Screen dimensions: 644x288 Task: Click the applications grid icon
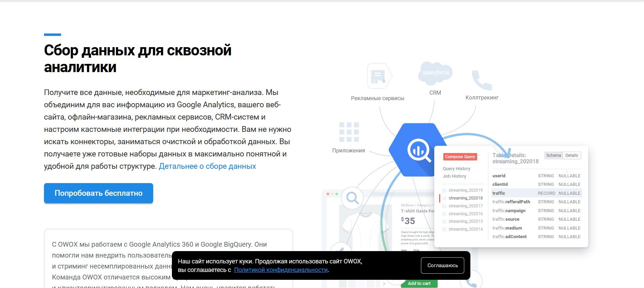349,132
